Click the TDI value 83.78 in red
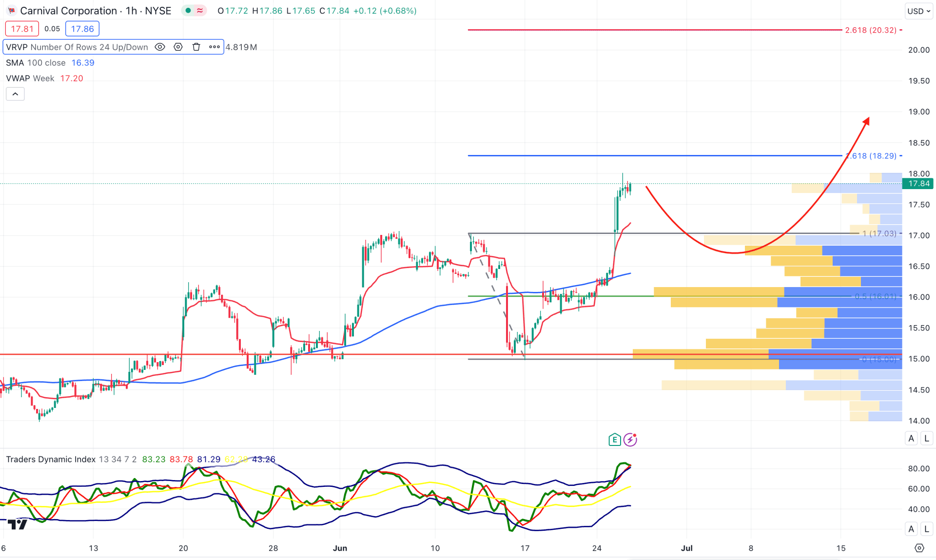Screen dimensions: 936x560 pos(181,459)
